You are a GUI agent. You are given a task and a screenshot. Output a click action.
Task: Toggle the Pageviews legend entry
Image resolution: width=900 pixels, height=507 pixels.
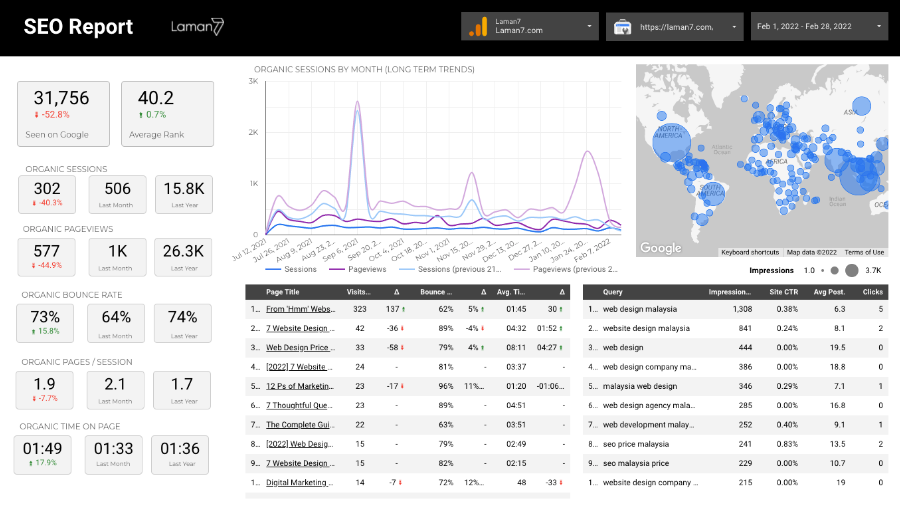pyautogui.click(x=358, y=269)
